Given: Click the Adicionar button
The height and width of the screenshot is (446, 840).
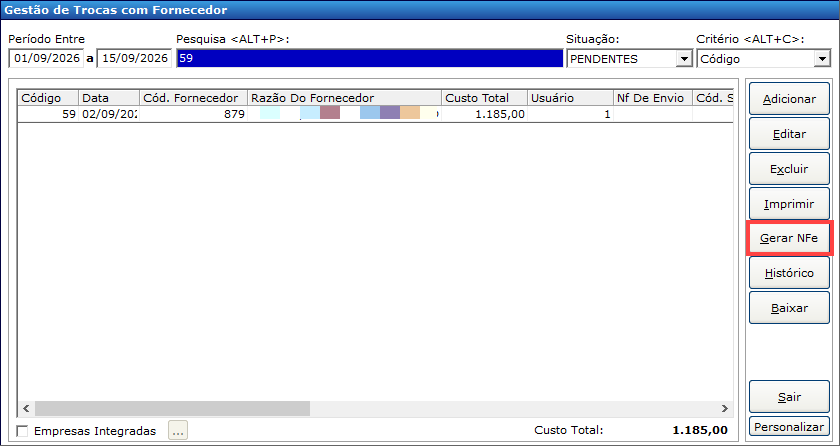Looking at the screenshot, I should 789,99.
